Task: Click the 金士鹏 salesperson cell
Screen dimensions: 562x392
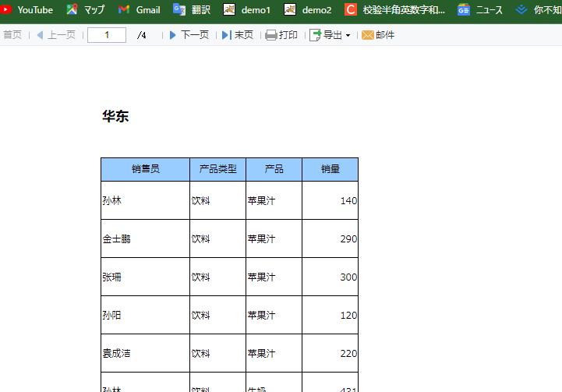Action: [x=145, y=238]
